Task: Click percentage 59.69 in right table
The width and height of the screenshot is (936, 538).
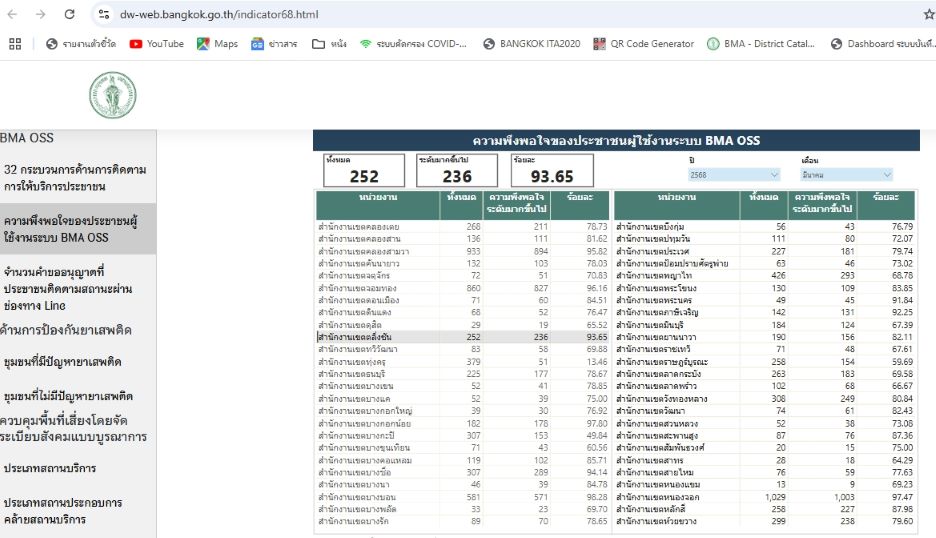Action: (x=903, y=361)
